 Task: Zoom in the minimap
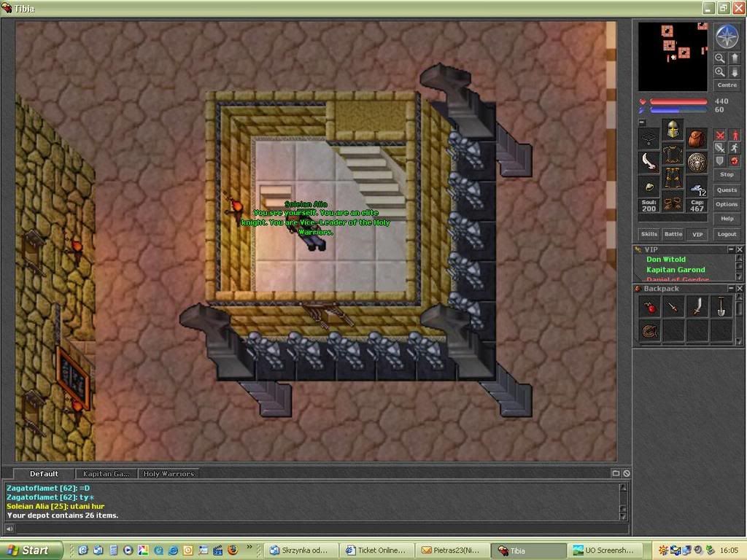point(720,72)
